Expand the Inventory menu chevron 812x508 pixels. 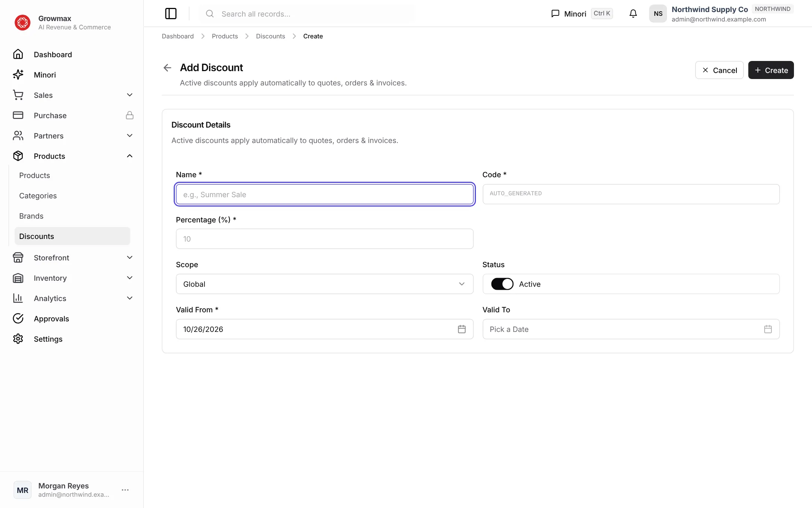pos(130,278)
